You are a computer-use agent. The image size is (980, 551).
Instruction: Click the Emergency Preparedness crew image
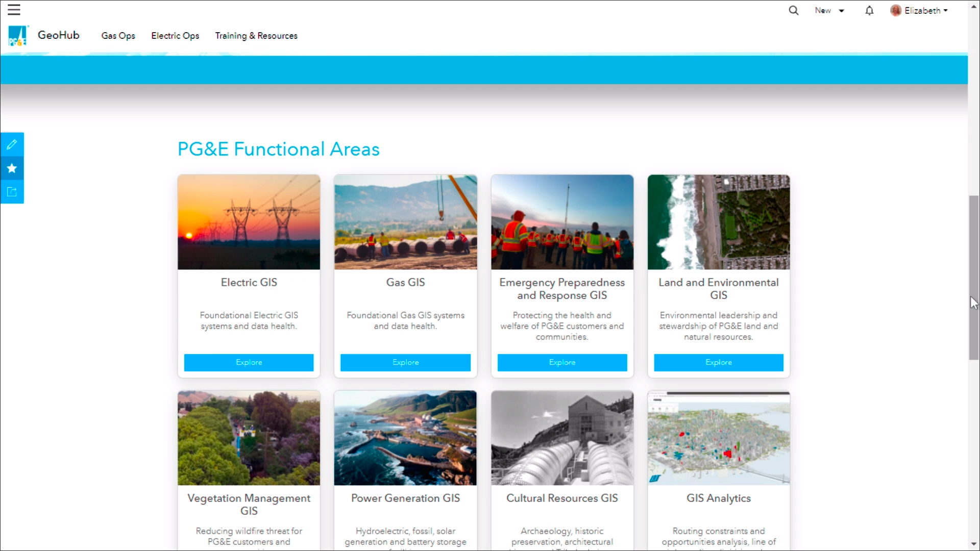tap(562, 222)
